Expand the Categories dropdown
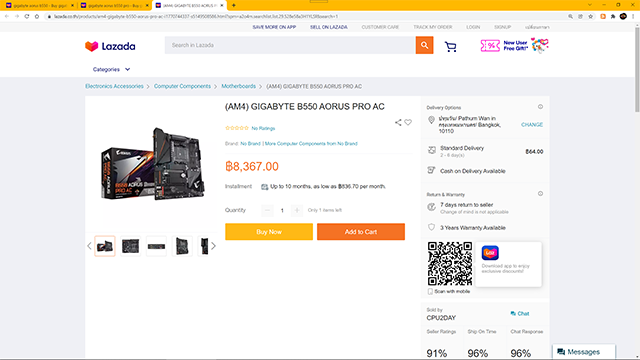The height and width of the screenshot is (360, 640). click(111, 69)
